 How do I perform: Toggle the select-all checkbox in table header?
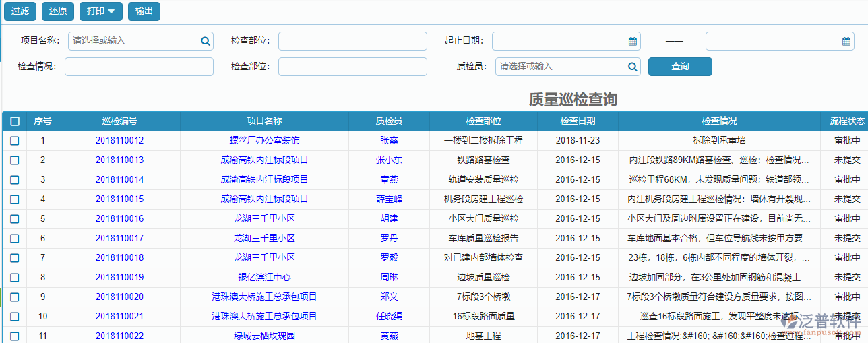click(x=15, y=121)
